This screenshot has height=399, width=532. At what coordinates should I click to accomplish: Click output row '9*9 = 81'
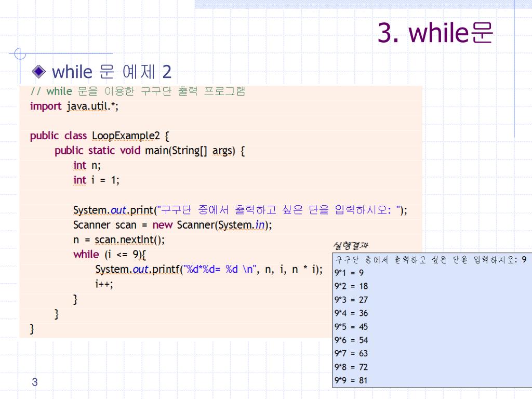coord(351,380)
